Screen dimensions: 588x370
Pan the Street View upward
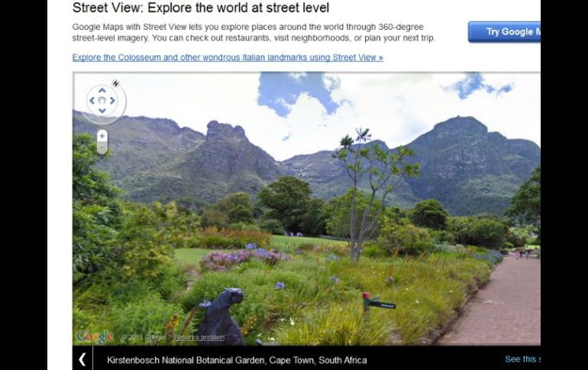tap(102, 91)
